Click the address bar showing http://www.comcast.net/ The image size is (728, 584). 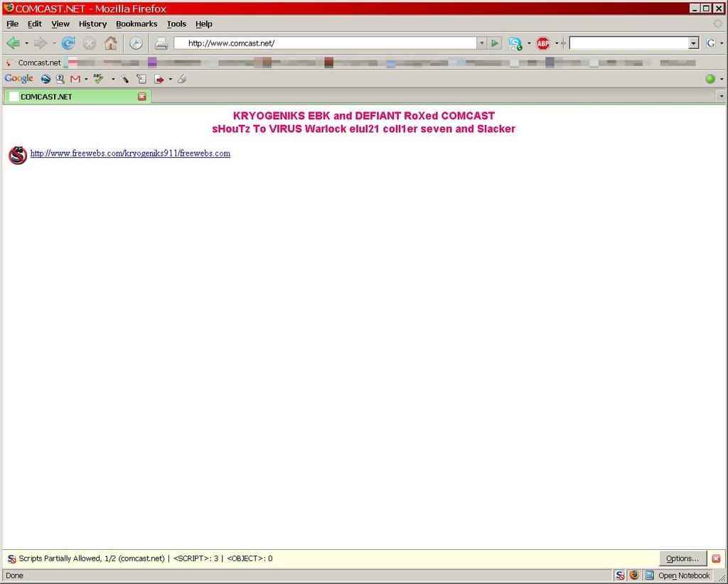tap(326, 43)
